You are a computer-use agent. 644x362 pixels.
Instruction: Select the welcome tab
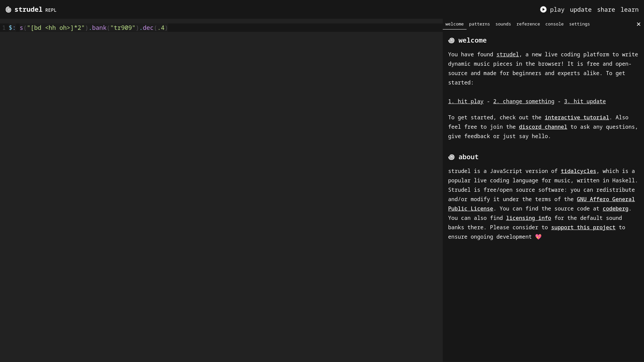454,24
